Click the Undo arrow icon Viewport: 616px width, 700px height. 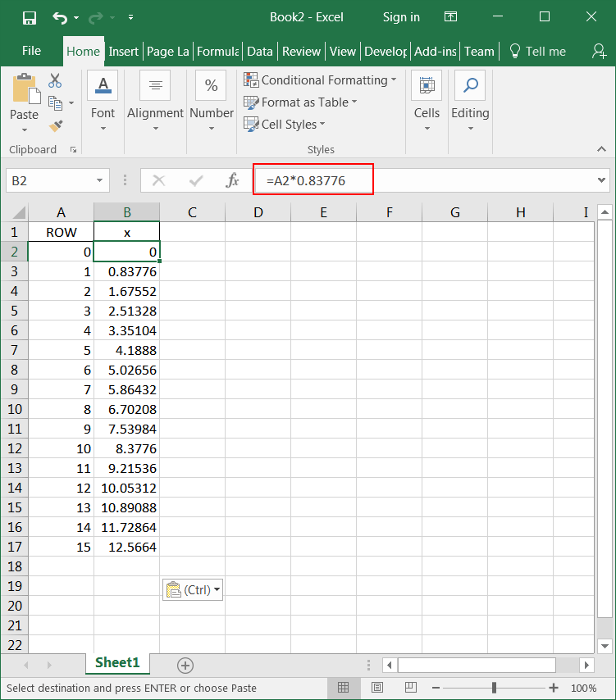click(60, 18)
